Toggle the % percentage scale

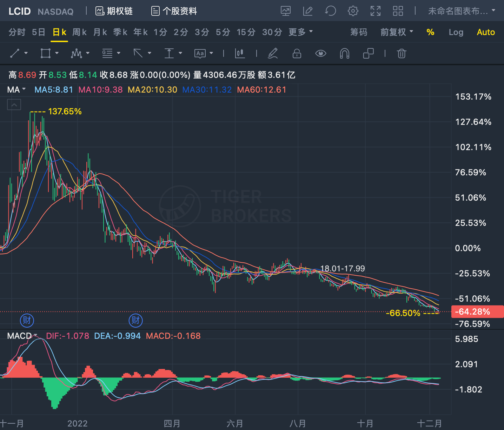point(430,32)
